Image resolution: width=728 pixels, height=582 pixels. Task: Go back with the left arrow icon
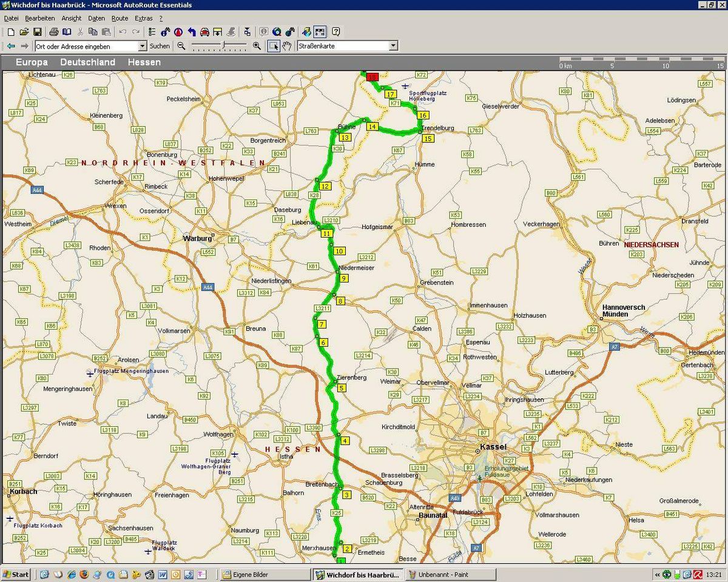pyautogui.click(x=11, y=46)
